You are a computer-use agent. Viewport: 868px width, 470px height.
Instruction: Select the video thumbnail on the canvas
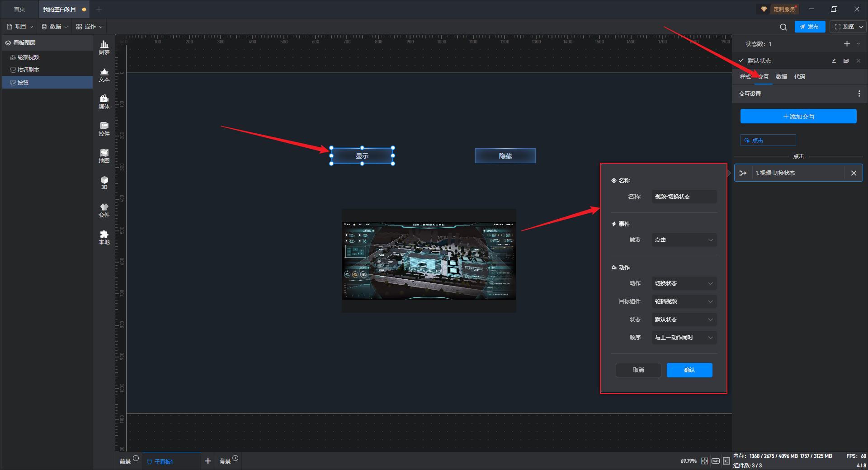click(x=429, y=261)
